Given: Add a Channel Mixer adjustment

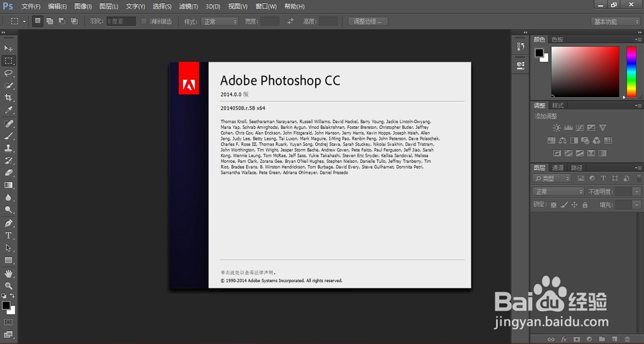Looking at the screenshot, I should (x=597, y=140).
